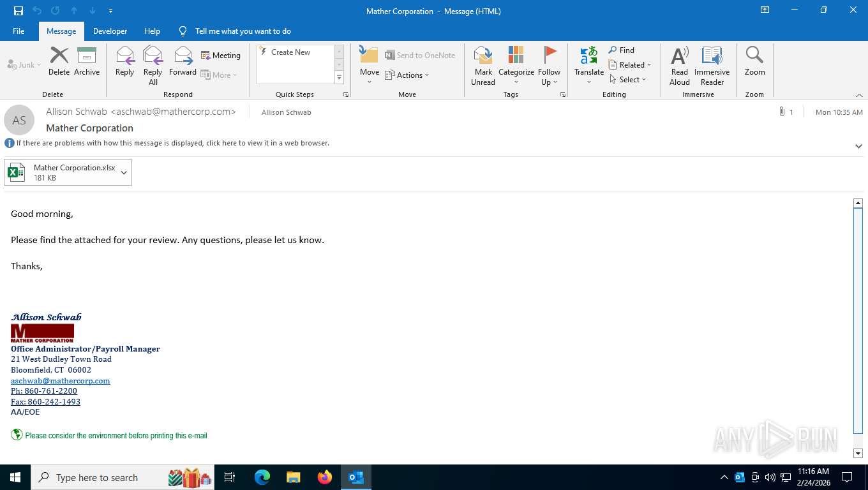Image resolution: width=868 pixels, height=490 pixels.
Task: Open Customize Quick Access Toolbar dropdown
Action: 111,11
